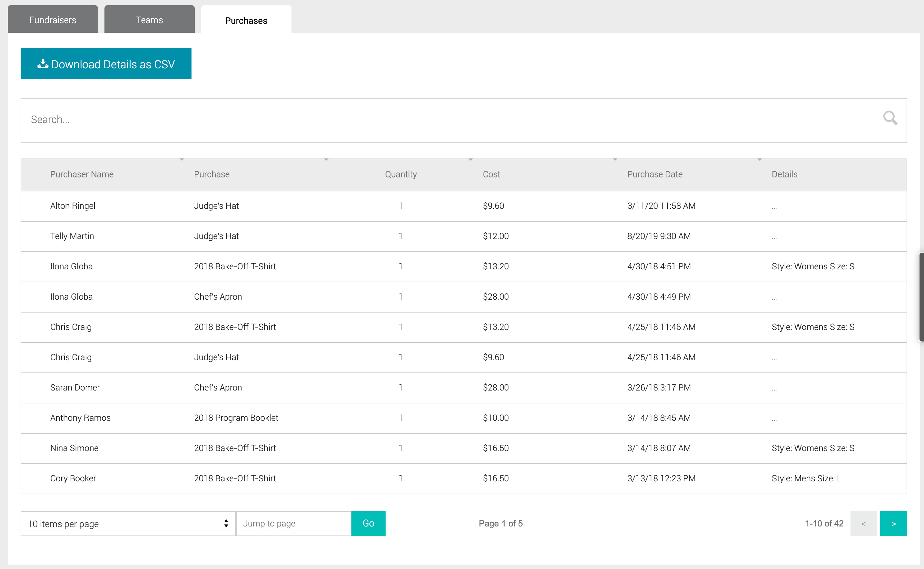This screenshot has height=569, width=924.
Task: Open the Quantity column sort arrow
Action: (x=470, y=160)
